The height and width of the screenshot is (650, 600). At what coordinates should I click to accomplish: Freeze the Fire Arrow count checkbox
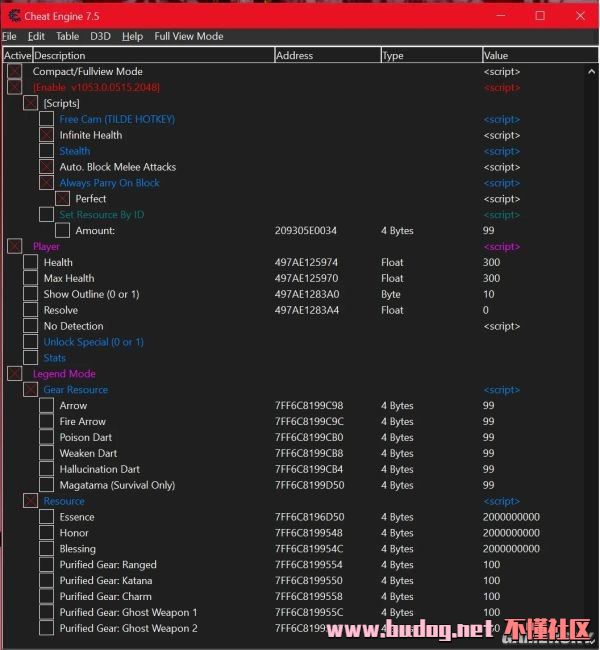tap(46, 422)
